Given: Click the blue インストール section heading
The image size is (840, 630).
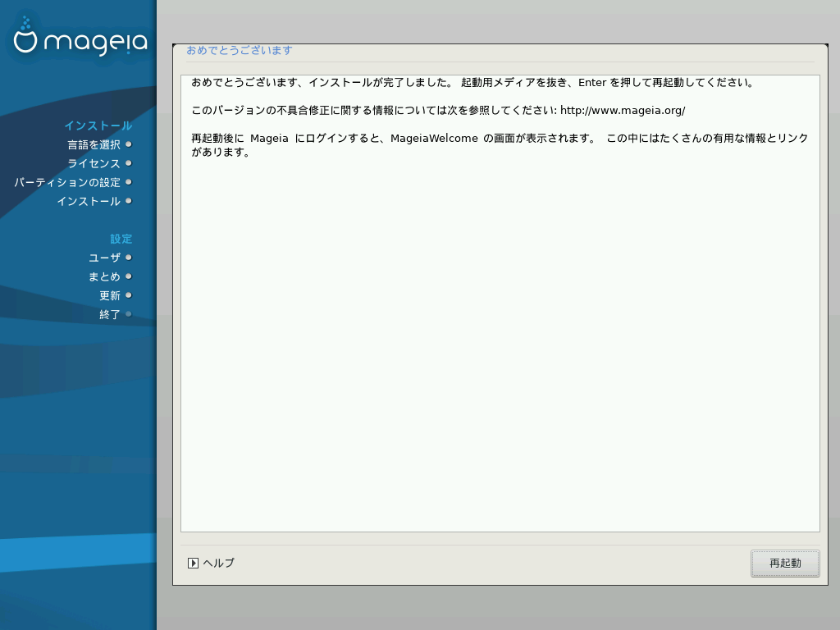Looking at the screenshot, I should (x=98, y=126).
